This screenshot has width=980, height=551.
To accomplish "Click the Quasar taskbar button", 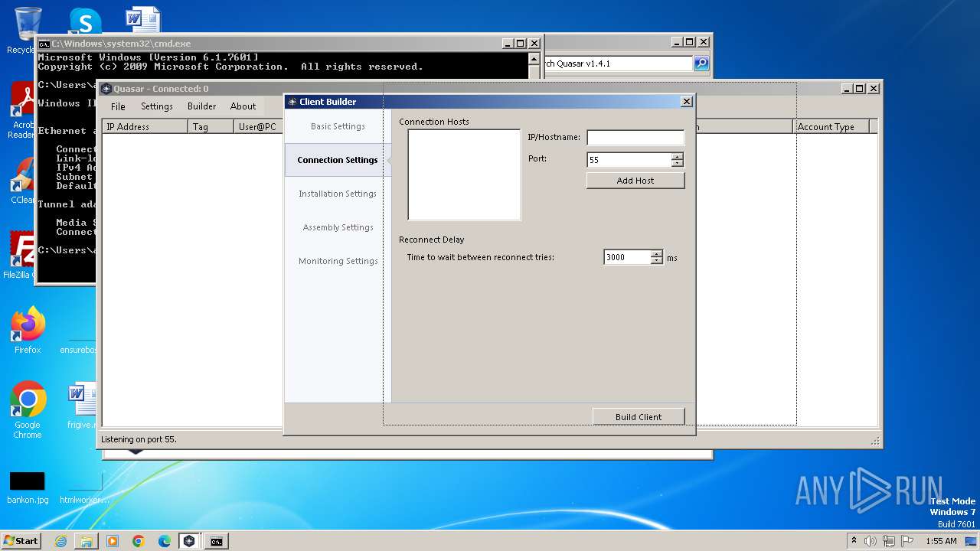I will tap(189, 541).
